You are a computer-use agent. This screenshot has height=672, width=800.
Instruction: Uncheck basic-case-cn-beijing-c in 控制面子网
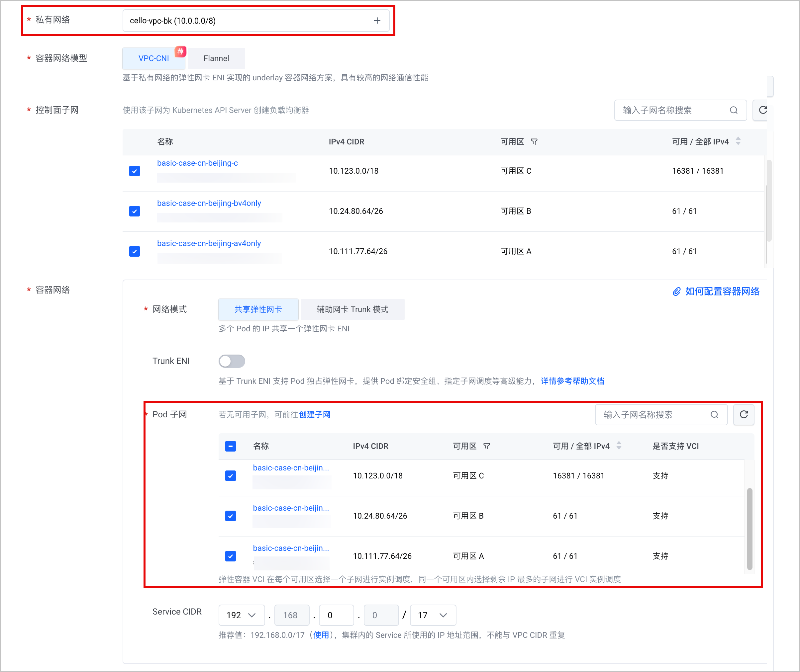(x=135, y=171)
